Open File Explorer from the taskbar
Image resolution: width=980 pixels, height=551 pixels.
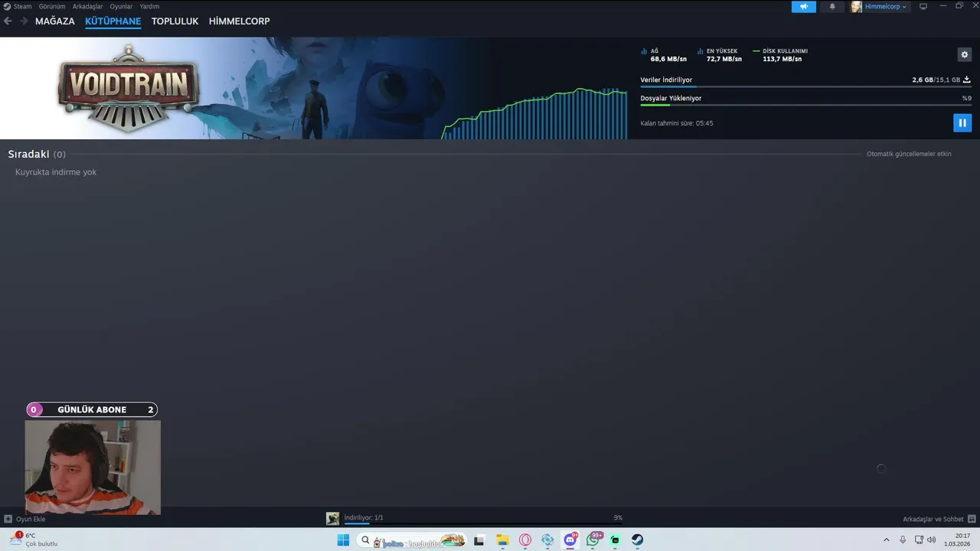click(x=502, y=540)
